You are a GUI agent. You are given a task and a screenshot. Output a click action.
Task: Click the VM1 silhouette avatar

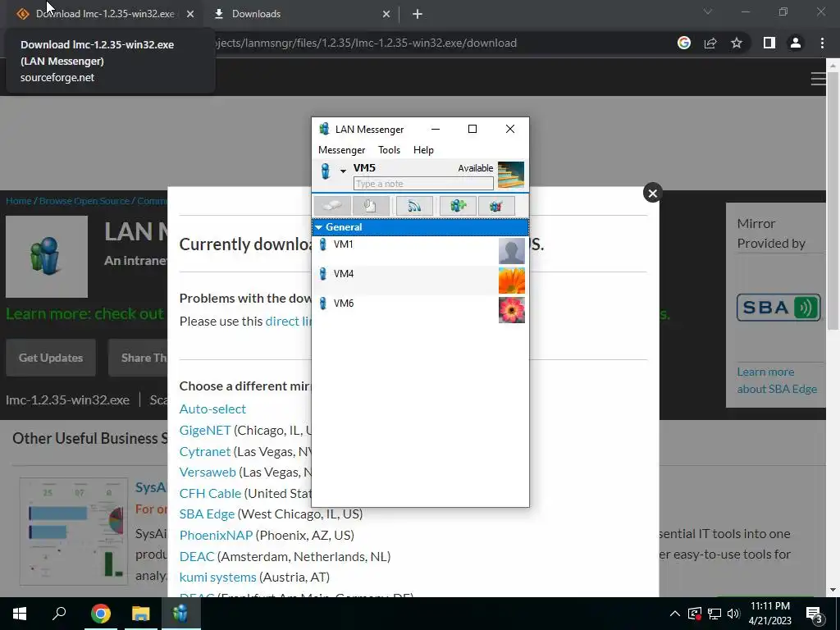[512, 251]
